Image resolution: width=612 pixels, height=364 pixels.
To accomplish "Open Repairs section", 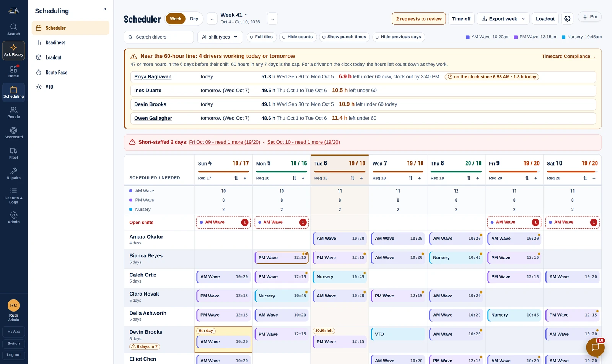I will (x=13, y=174).
